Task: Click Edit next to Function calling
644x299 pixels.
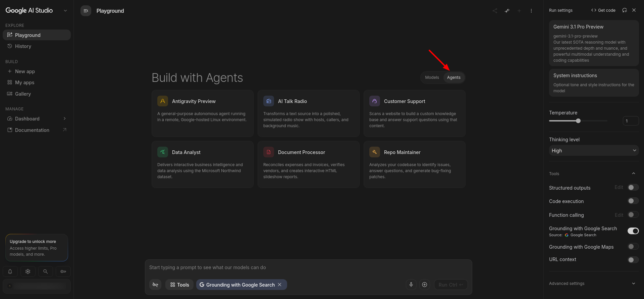Action: 619,215
